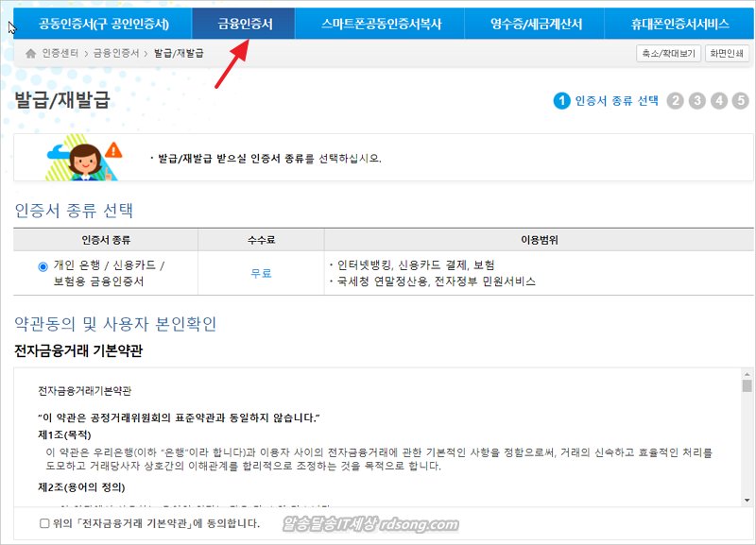This screenshot has height=545, width=756.
Task: Switch to the 금융인증서 tab
Action: click(244, 24)
